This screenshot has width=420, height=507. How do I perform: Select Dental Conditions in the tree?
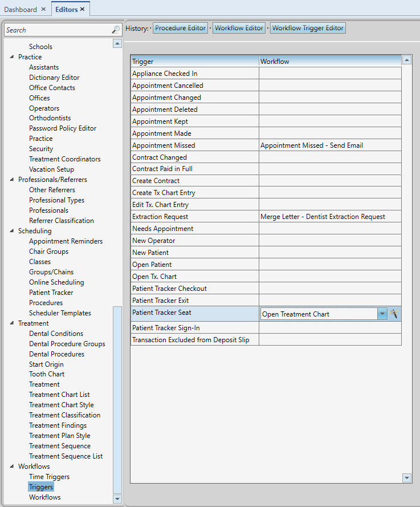point(56,334)
